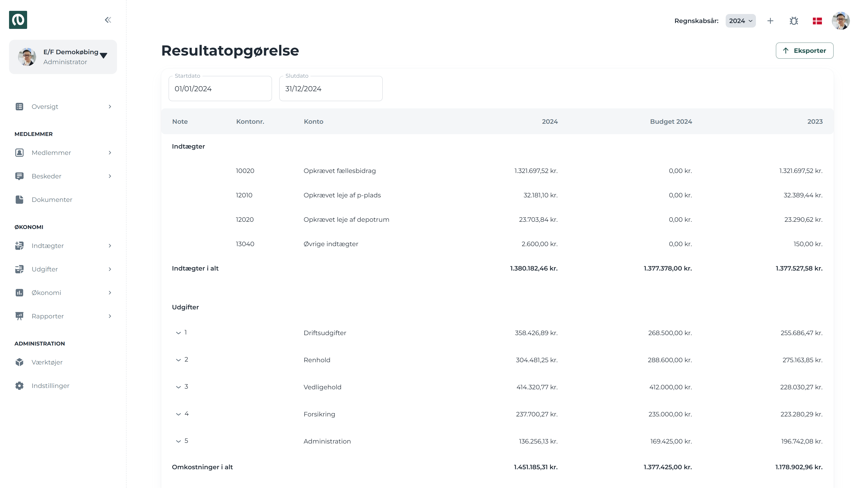Expand the Medlemmer menu chevron

(110, 153)
